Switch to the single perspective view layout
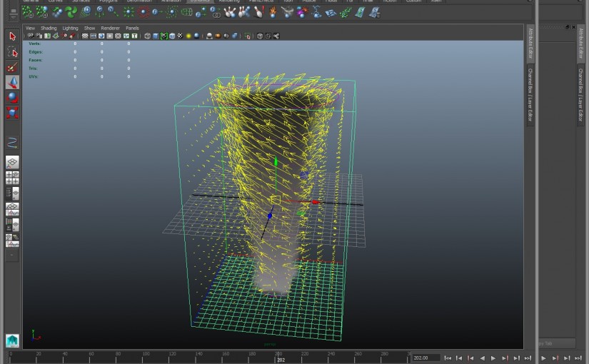This screenshot has width=589, height=364. point(12,162)
